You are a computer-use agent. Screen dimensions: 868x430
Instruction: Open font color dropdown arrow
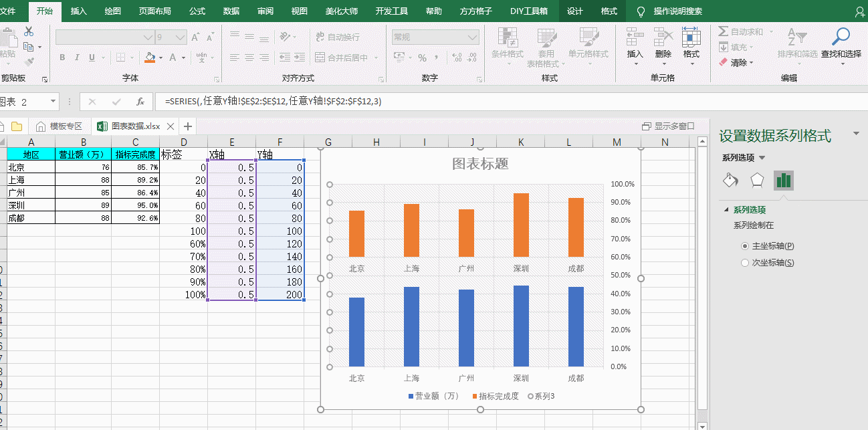point(183,58)
